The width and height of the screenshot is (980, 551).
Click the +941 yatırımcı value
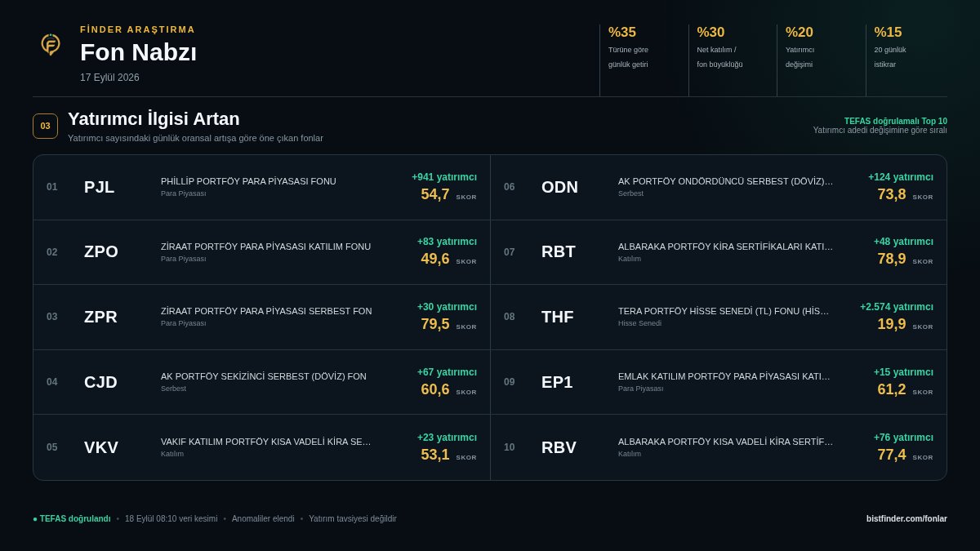coord(444,177)
